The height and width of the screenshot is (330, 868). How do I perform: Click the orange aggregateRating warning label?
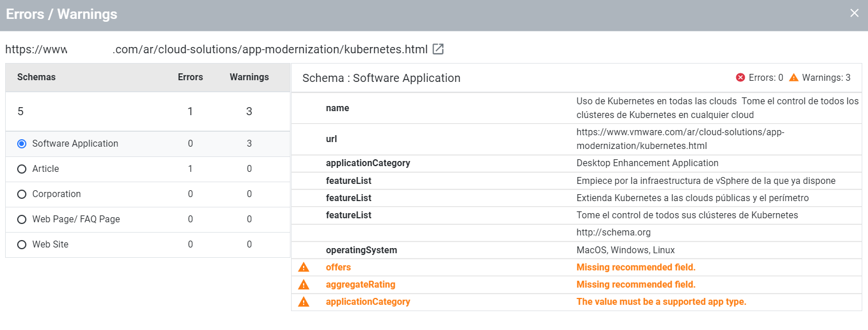coord(360,284)
